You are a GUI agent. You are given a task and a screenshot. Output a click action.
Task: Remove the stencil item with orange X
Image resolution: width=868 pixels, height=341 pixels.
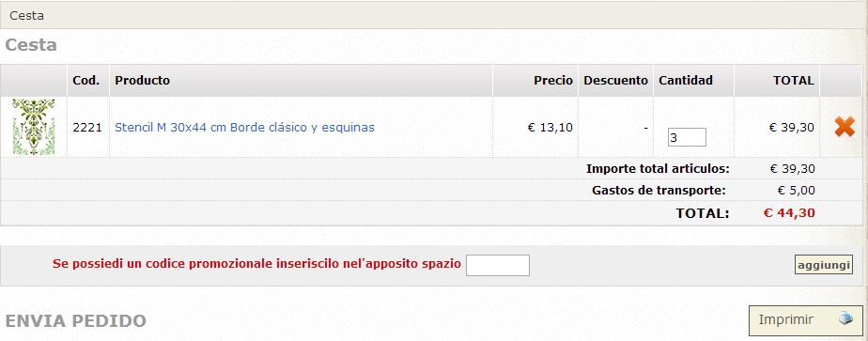(x=845, y=128)
